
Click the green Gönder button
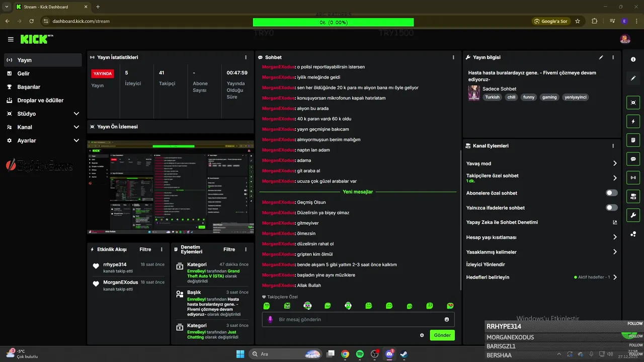click(x=442, y=335)
